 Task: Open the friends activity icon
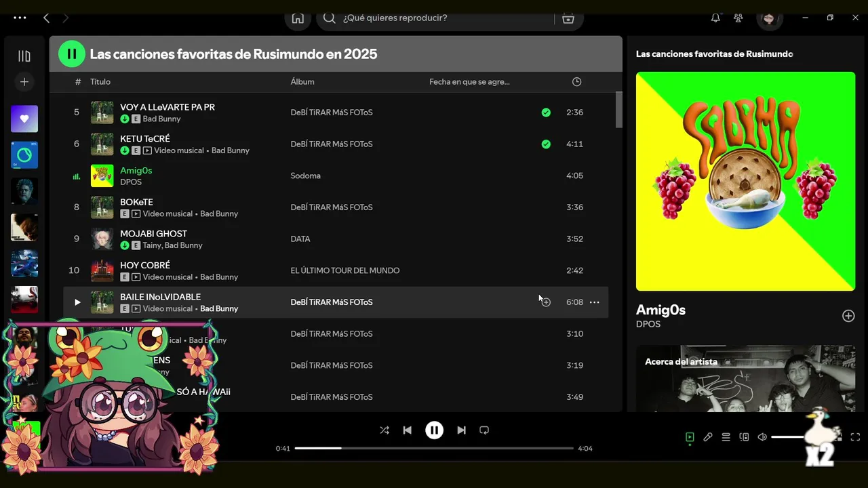pos(738,18)
